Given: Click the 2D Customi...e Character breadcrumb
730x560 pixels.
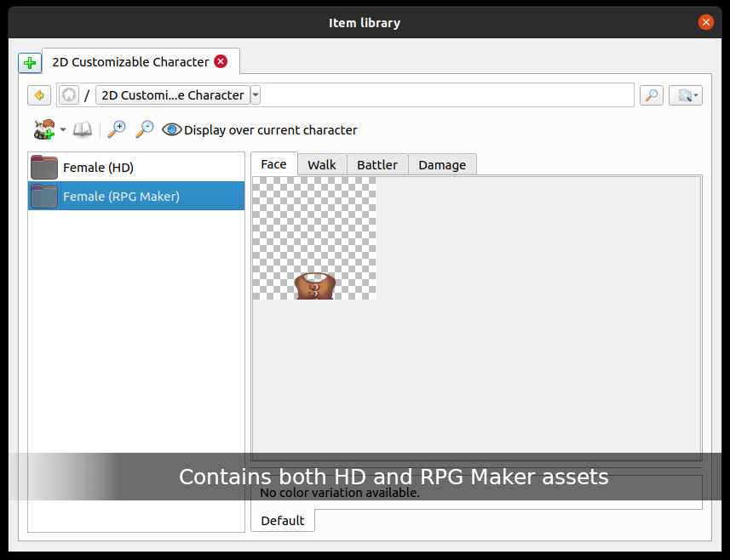Looking at the screenshot, I should (x=173, y=95).
